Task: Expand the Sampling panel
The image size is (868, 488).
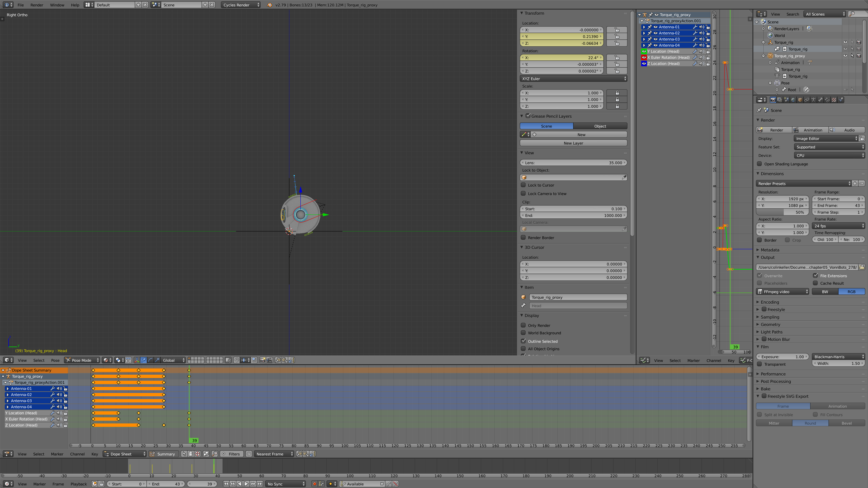Action: pos(770,317)
